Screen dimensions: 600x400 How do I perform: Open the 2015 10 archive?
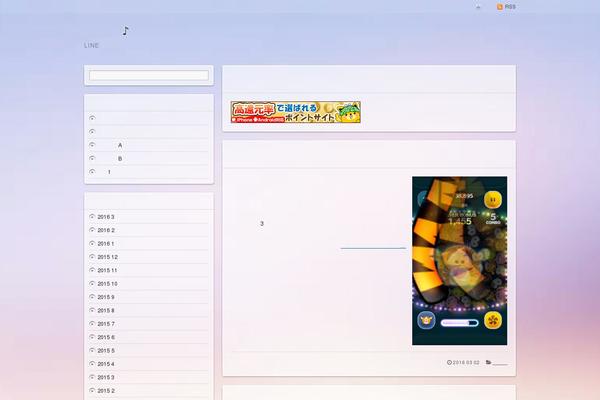coord(108,284)
